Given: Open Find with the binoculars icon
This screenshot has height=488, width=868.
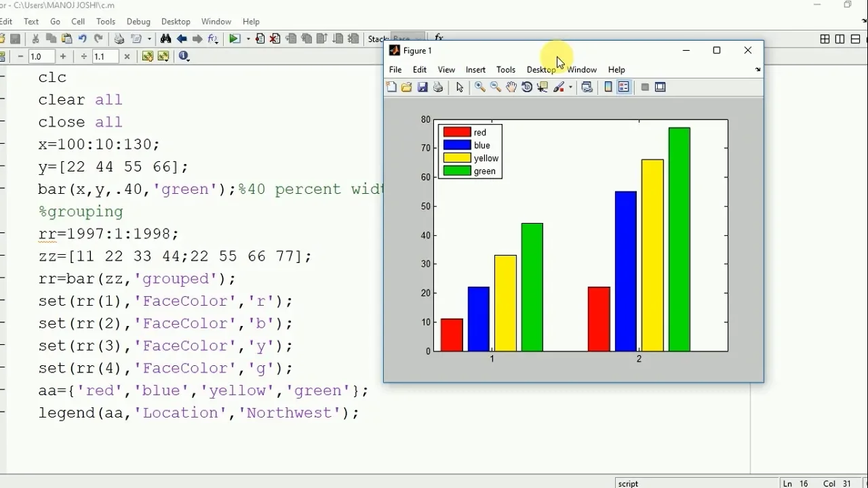Looking at the screenshot, I should (165, 39).
